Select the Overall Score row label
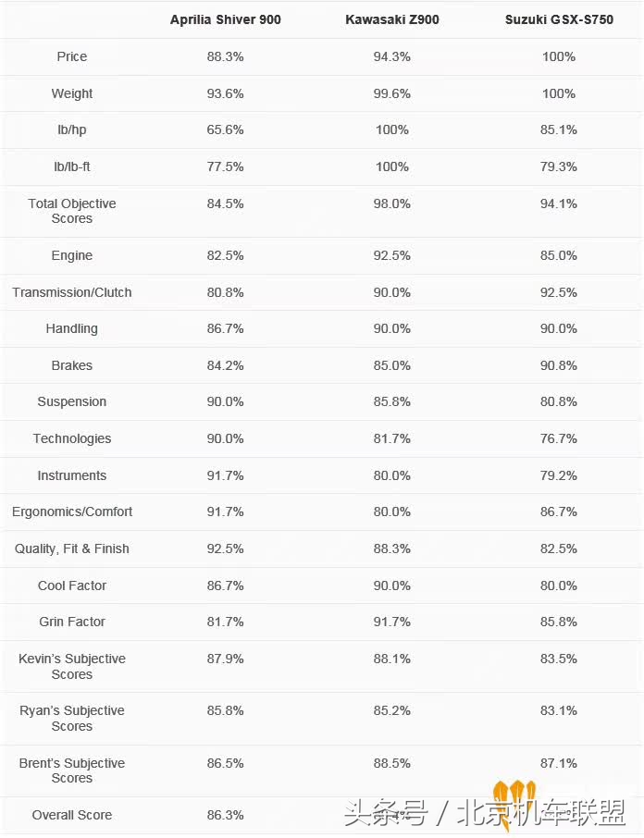 coord(72,815)
